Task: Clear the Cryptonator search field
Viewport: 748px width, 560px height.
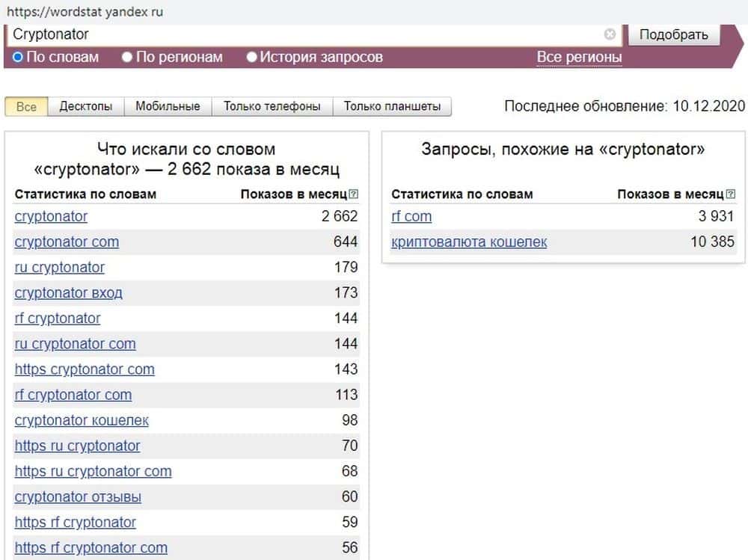Action: click(x=610, y=34)
